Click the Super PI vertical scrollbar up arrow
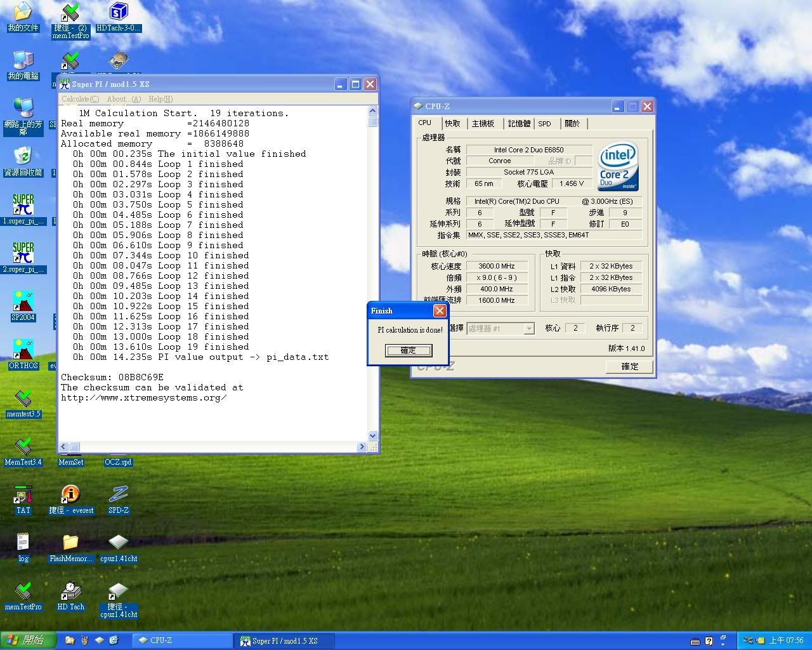The height and width of the screenshot is (650, 812). [373, 111]
